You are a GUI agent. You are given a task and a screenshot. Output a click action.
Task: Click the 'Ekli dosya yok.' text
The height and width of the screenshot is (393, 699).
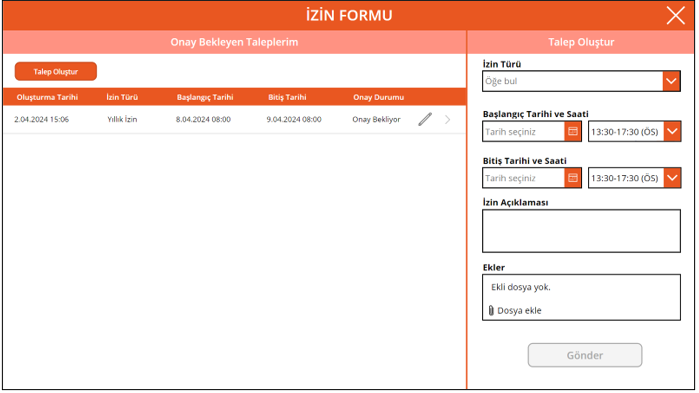[521, 287]
